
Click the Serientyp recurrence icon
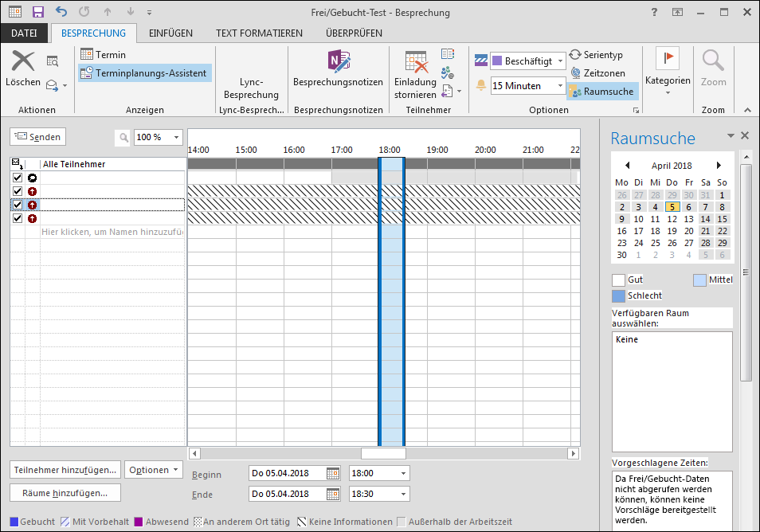click(x=575, y=54)
